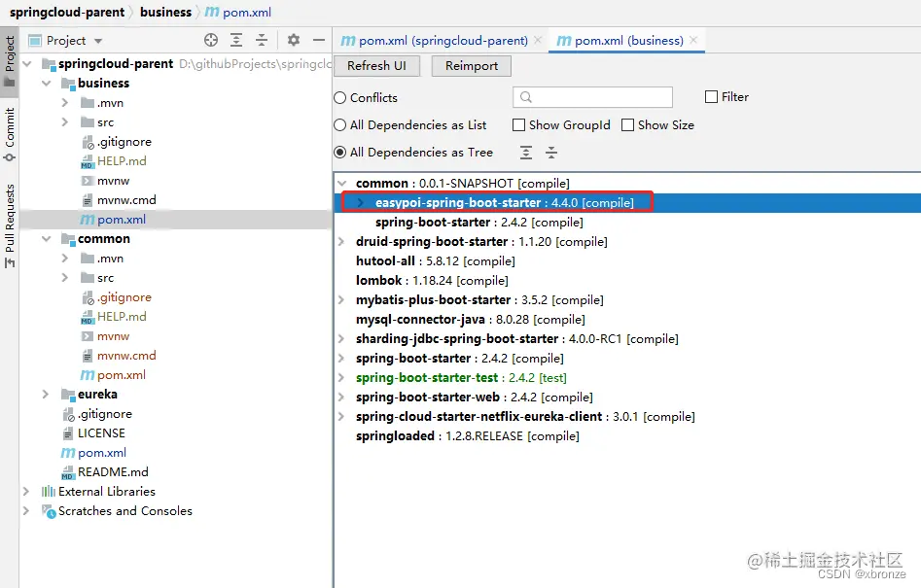The height and width of the screenshot is (588, 921).
Task: Click the eureka module folder icon
Action: click(x=67, y=395)
